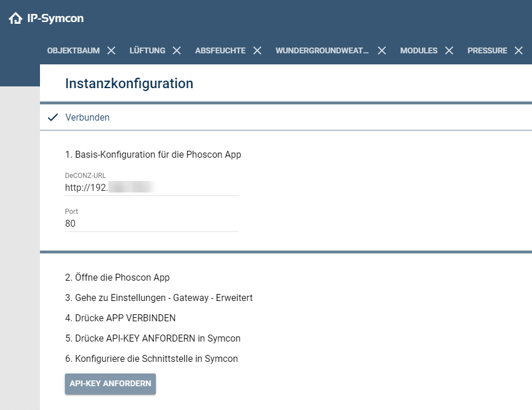Open the WUNDERGROUNDWEAT tab
Image resolution: width=532 pixels, height=410 pixels.
click(323, 50)
